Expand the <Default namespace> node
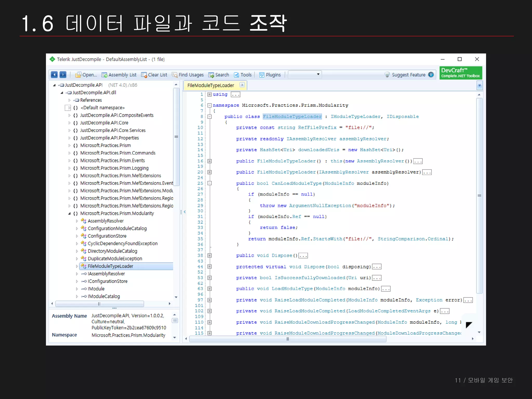Image resolution: width=532 pixels, height=399 pixels. 69,108
